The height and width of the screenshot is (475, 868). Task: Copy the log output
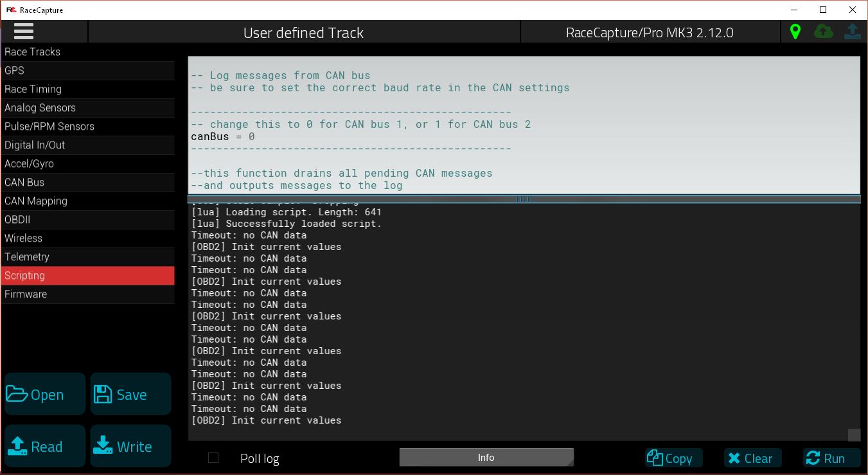coord(673,458)
